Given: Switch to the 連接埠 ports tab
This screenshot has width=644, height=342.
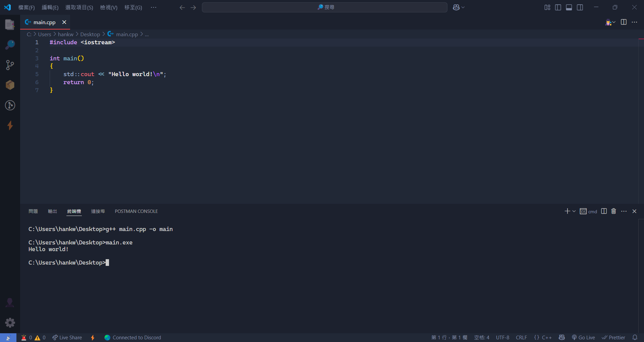Looking at the screenshot, I should pos(98,211).
